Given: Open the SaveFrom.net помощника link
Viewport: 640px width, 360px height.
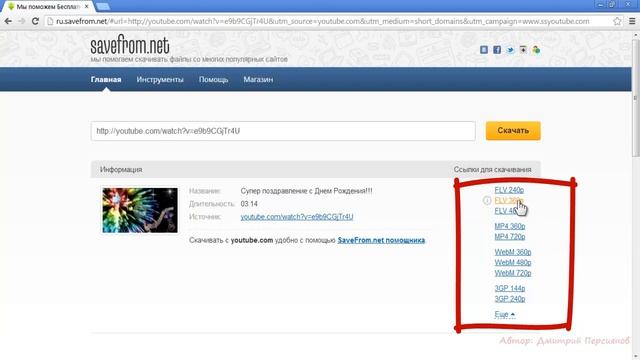Looking at the screenshot, I should [381, 240].
